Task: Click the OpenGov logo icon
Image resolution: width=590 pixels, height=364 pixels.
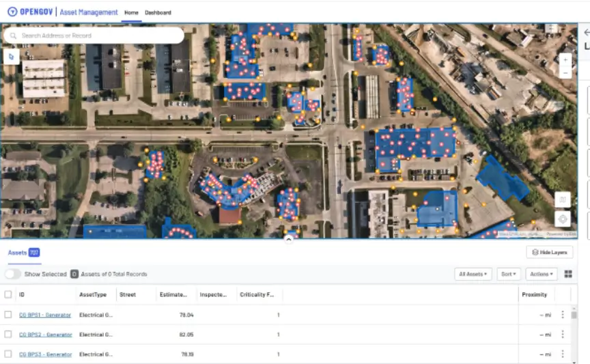Action: pyautogui.click(x=12, y=12)
